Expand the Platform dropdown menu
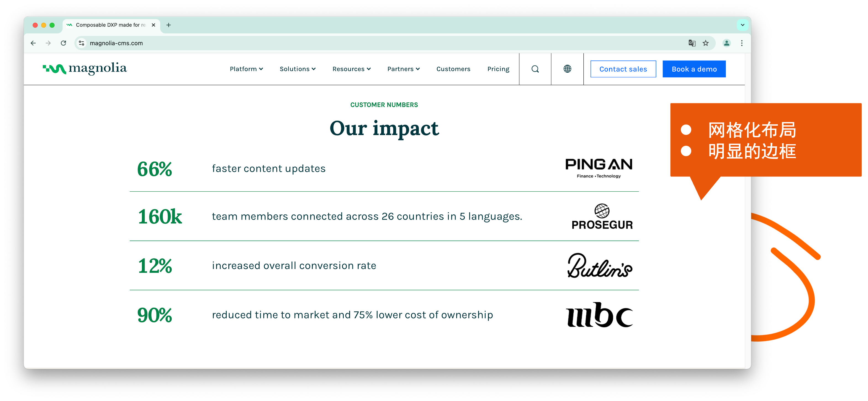This screenshot has width=868, height=401. 246,69
